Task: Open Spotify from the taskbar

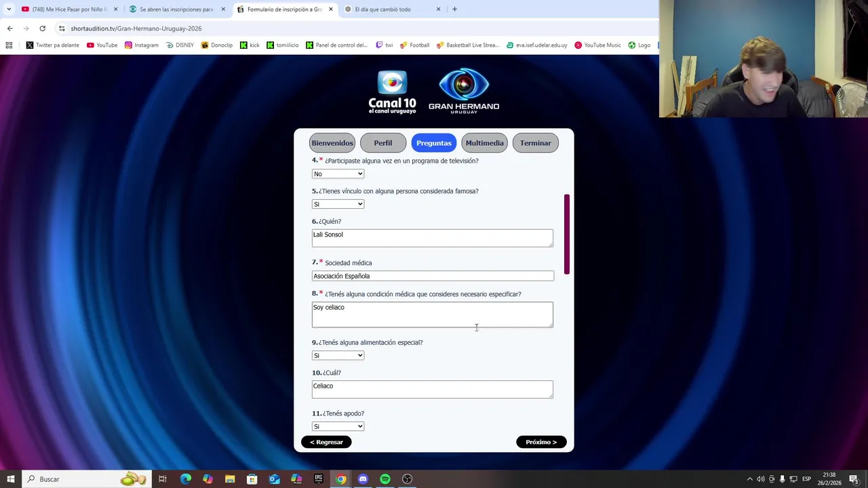Action: 384,479
